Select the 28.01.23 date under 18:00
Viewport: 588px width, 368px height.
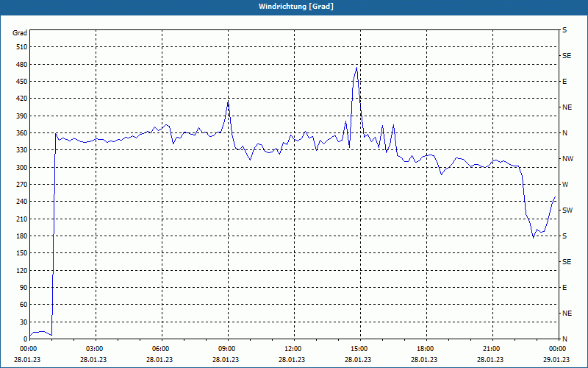point(424,359)
